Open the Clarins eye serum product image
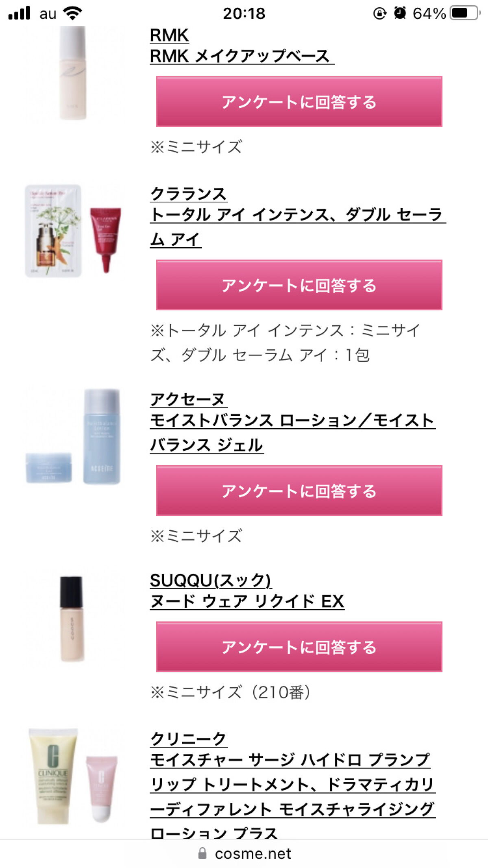 [73, 231]
